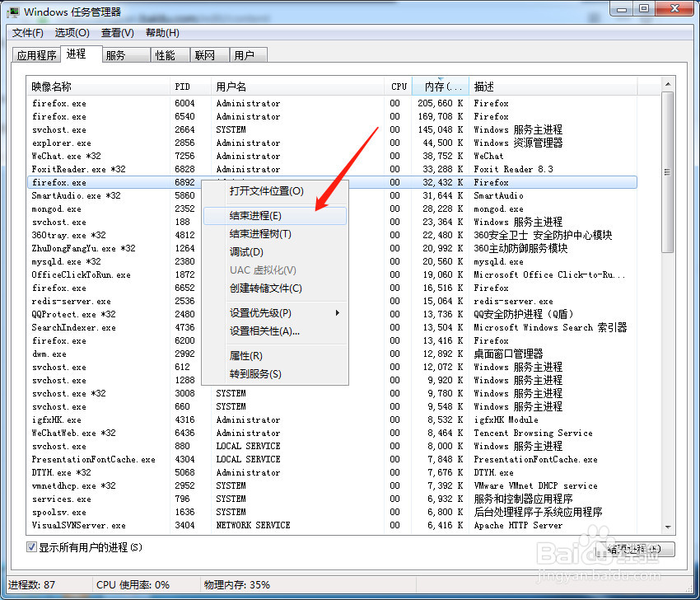This screenshot has width=700, height=600.
Task: Sort processes by the 内存 column
Action: pos(441,86)
